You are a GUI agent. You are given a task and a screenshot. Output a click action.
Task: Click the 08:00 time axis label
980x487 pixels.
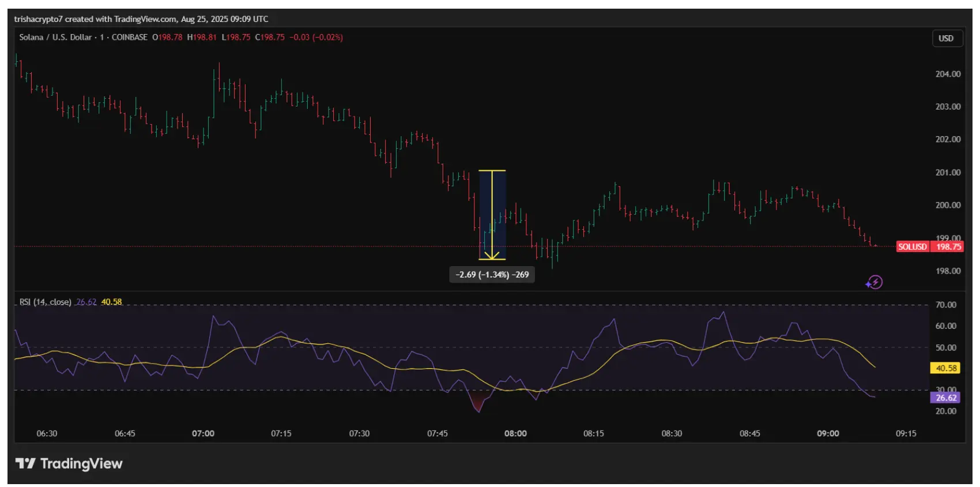click(x=515, y=433)
